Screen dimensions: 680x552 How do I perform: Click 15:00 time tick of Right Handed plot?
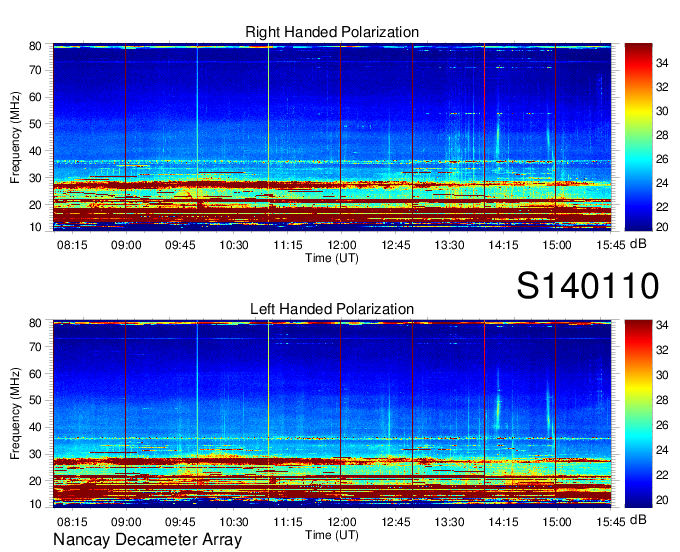tap(557, 245)
